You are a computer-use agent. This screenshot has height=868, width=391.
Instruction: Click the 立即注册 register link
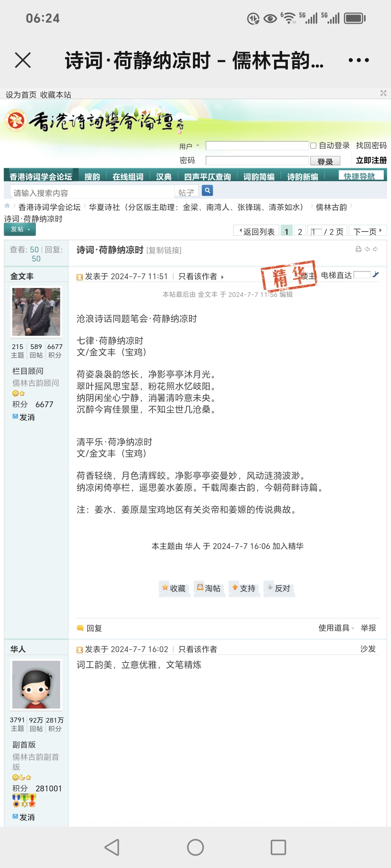371,160
